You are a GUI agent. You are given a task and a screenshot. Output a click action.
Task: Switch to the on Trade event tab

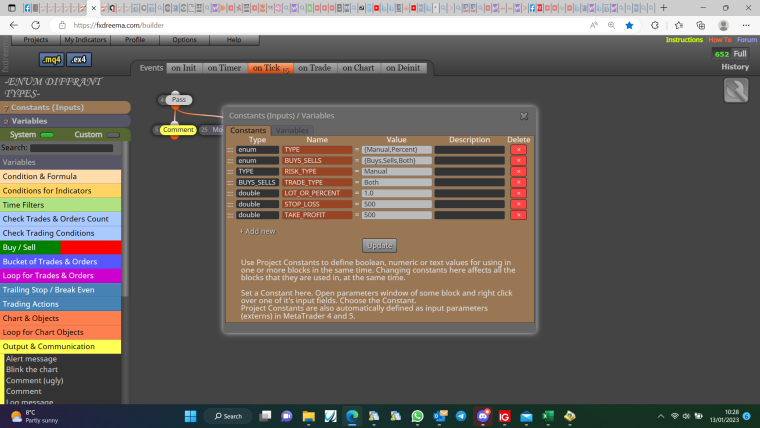click(315, 68)
